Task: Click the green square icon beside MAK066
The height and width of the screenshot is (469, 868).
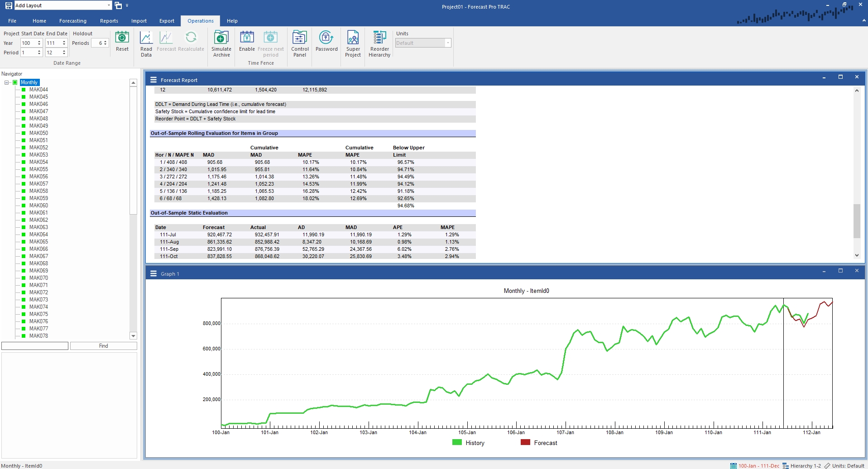Action: point(24,249)
